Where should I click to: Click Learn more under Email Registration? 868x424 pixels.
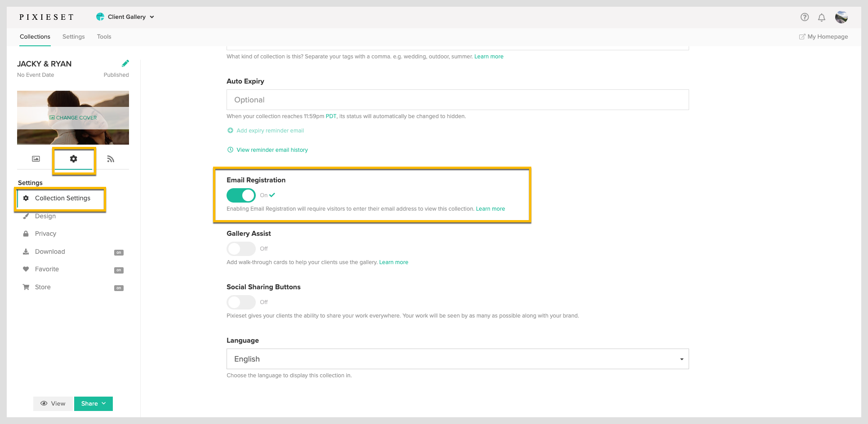pos(490,209)
